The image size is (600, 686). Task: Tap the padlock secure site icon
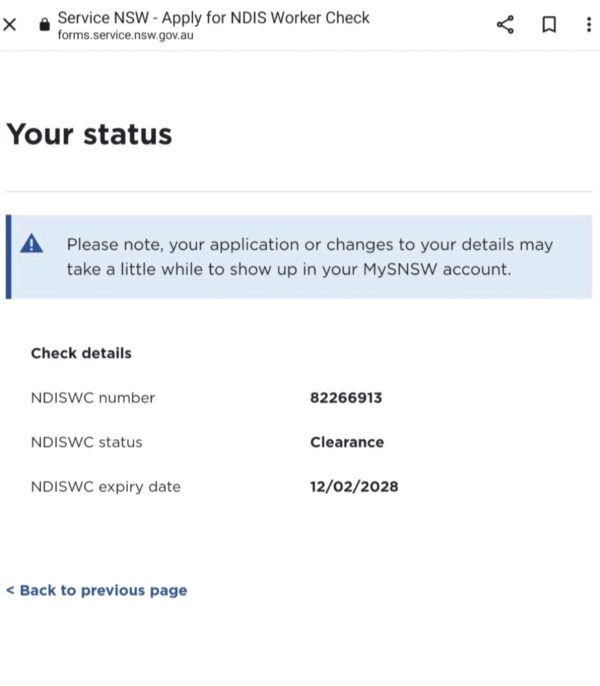(43, 25)
